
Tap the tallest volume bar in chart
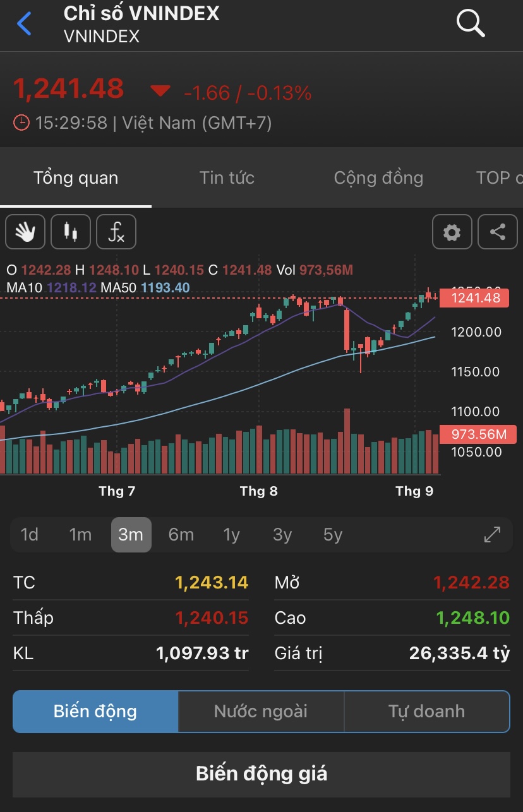(347, 442)
